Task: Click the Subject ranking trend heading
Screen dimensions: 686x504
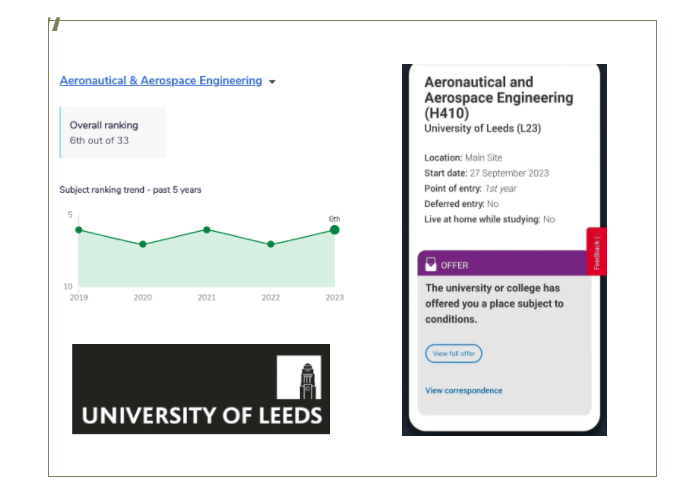Action: pos(131,189)
